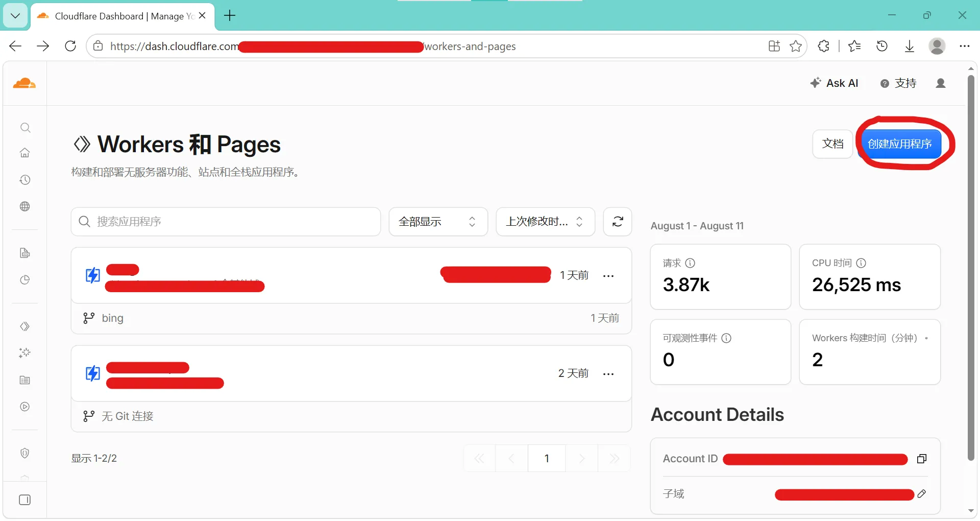Open the shield icon in sidebar
The image size is (980, 521).
pos(25,453)
